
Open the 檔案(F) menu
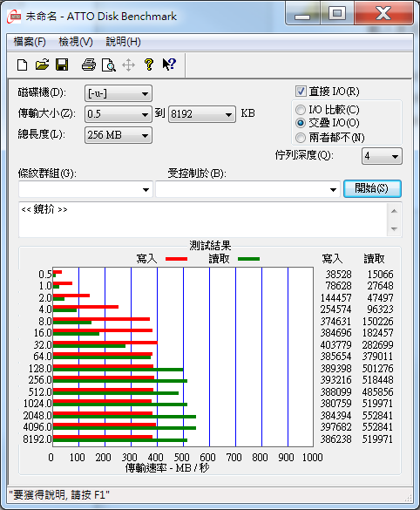[30, 42]
